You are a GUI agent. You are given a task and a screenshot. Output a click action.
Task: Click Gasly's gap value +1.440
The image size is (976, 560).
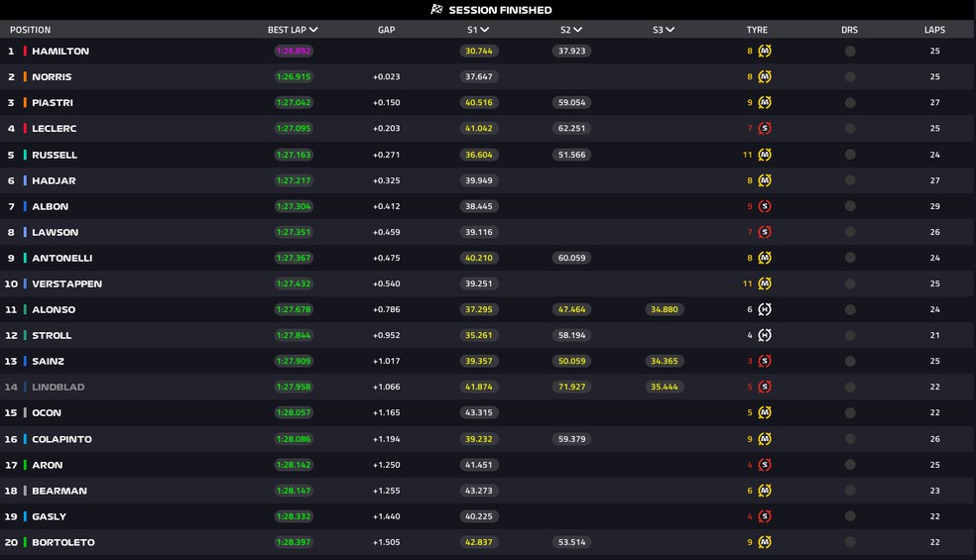tap(386, 516)
